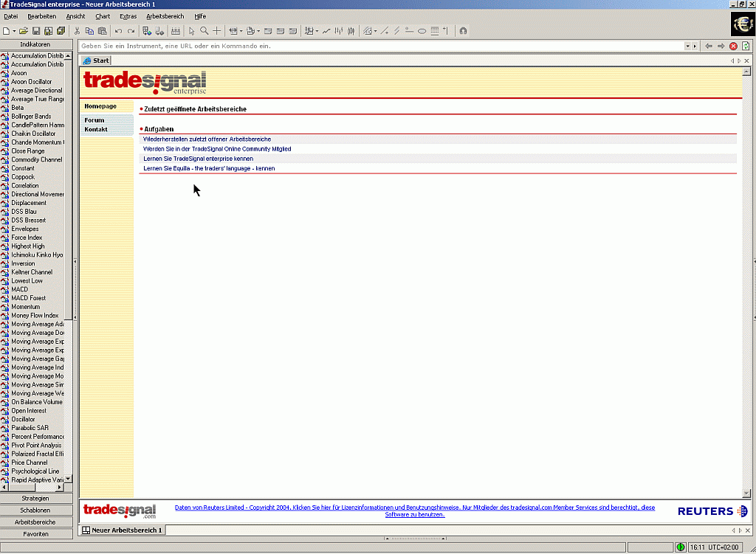Expand the Favoriten panel
The width and height of the screenshot is (756, 554).
pos(36,534)
